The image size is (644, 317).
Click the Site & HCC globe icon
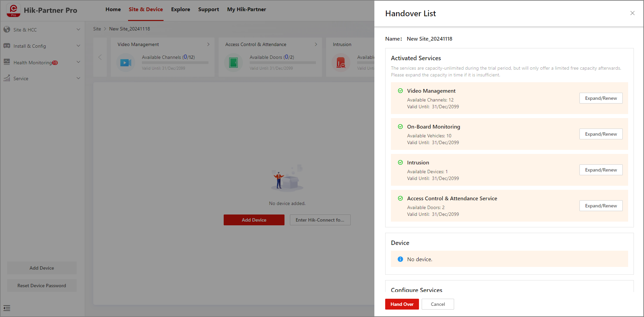click(x=7, y=29)
